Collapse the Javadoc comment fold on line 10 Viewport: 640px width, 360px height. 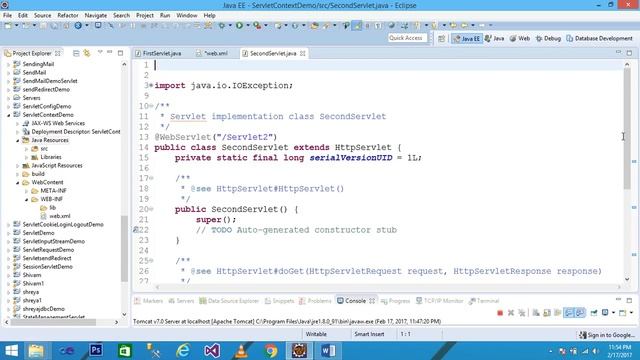click(151, 106)
